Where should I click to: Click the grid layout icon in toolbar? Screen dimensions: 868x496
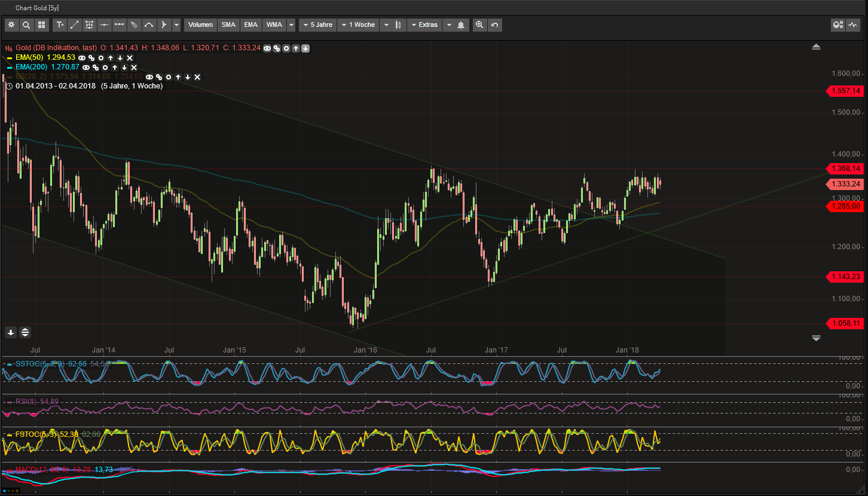click(x=40, y=25)
